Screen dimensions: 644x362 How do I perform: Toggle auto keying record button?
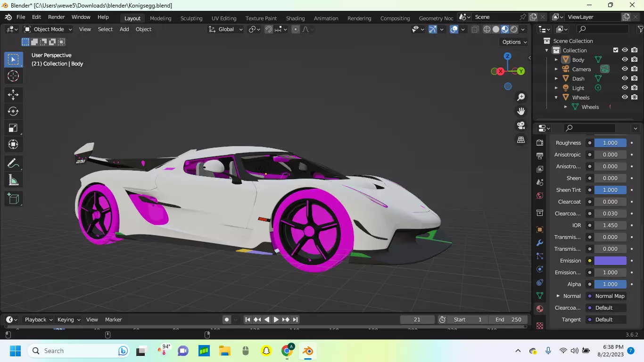[x=227, y=320]
